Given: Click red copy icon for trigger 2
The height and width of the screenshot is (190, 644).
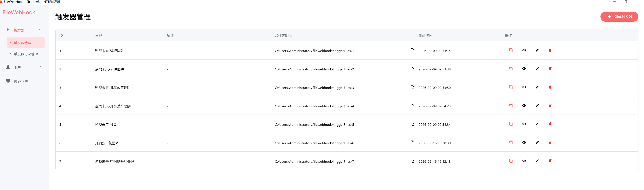Looking at the screenshot, I should pyautogui.click(x=511, y=69).
